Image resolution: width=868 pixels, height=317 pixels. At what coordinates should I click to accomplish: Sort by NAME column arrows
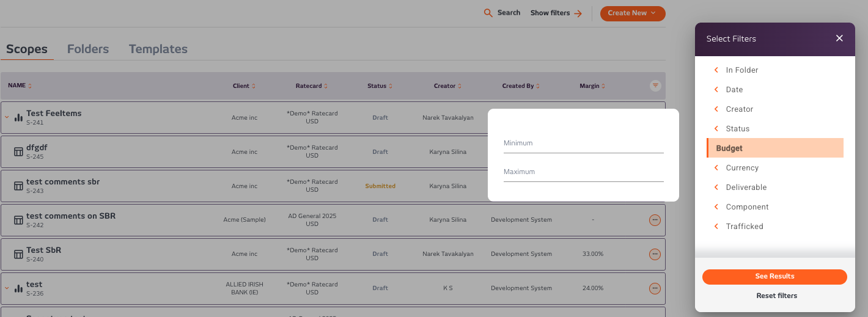[x=30, y=86]
